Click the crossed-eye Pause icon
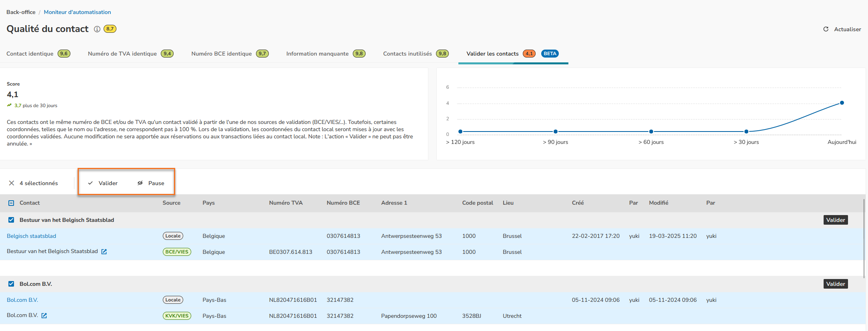 [140, 183]
